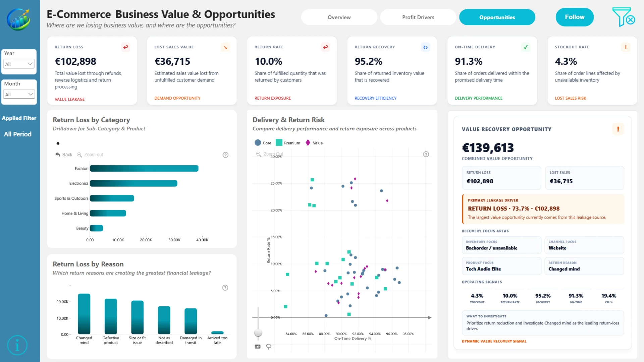The height and width of the screenshot is (362, 644).
Task: Open help icon on Return Loss by Category
Action: point(225,155)
